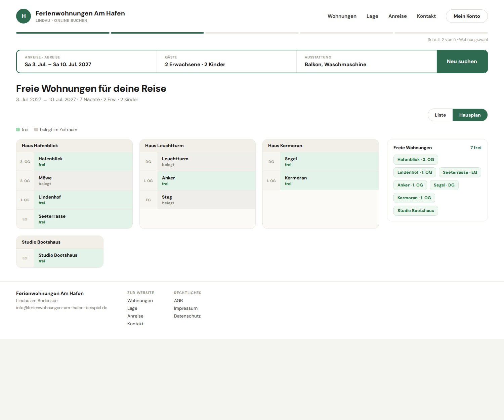Click the Kormoran · 1. OG chip

coord(414,198)
